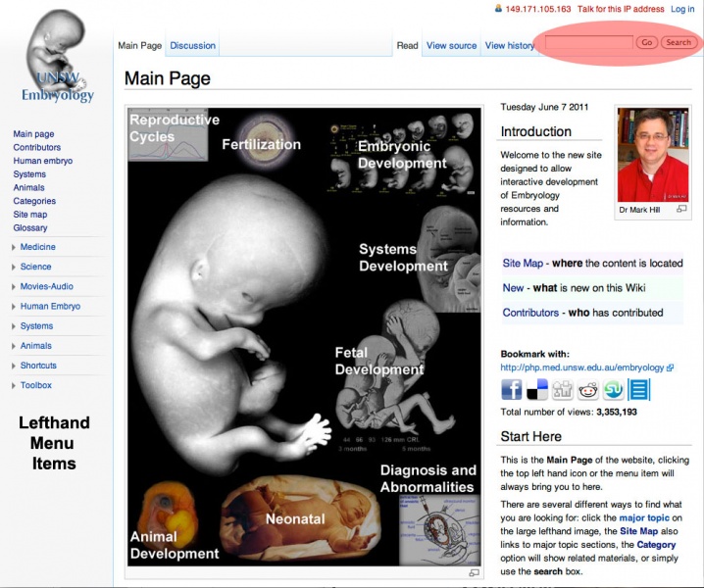Open Talk for this IP address
The height and width of the screenshot is (588, 704).
pos(621,9)
